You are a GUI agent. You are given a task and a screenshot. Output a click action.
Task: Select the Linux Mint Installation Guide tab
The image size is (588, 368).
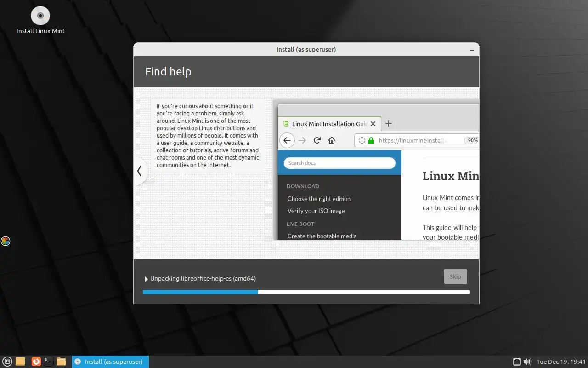point(330,123)
